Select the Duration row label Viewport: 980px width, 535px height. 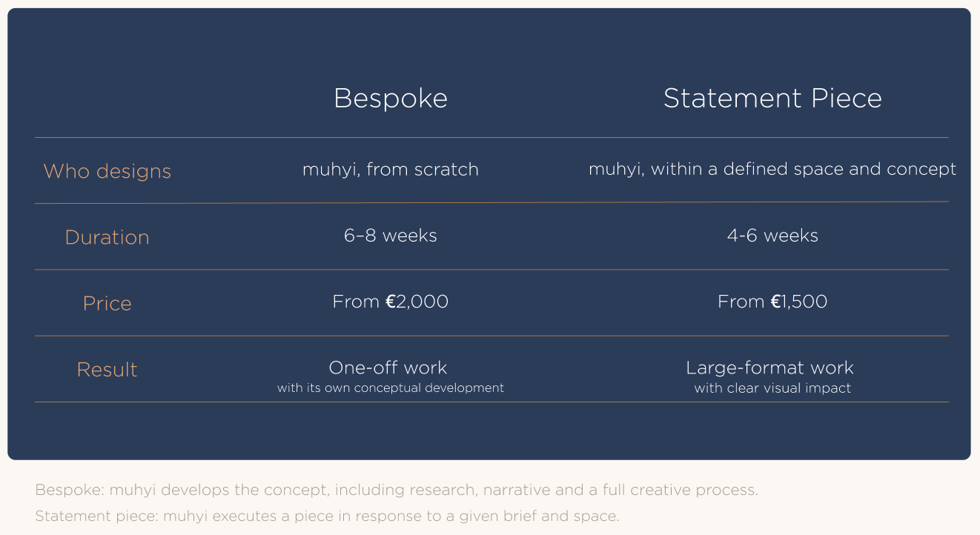pyautogui.click(x=107, y=237)
